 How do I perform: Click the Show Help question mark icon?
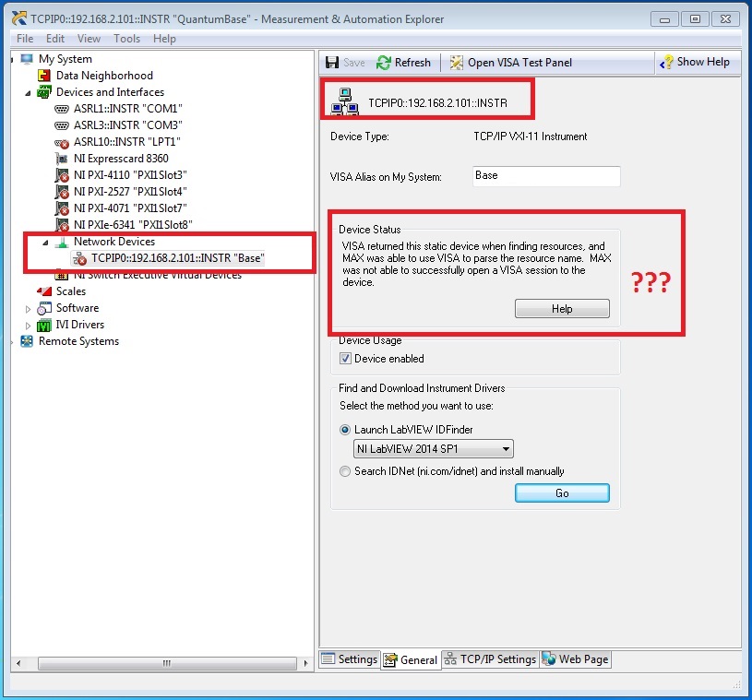pos(666,62)
